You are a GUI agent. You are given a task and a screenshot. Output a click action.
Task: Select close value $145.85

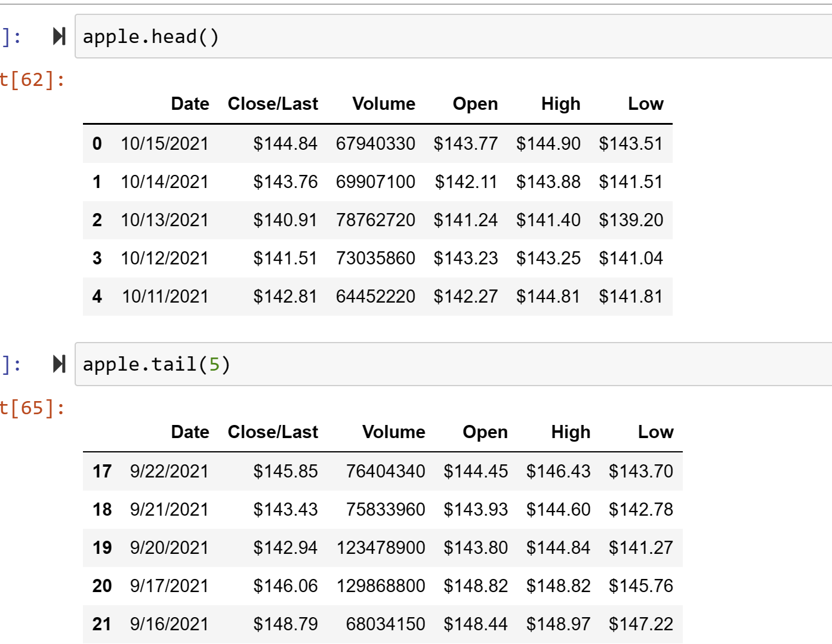pyautogui.click(x=285, y=472)
